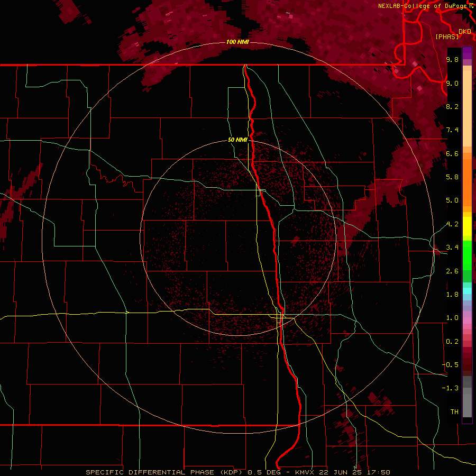
Task: Click the 5.8 value on color scale
Action: click(x=452, y=177)
